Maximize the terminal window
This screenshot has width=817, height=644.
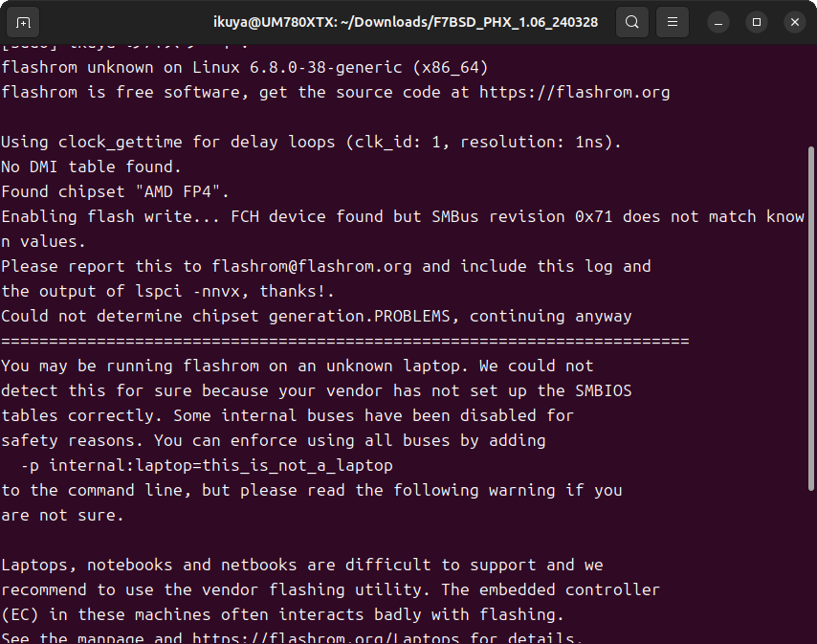click(757, 21)
